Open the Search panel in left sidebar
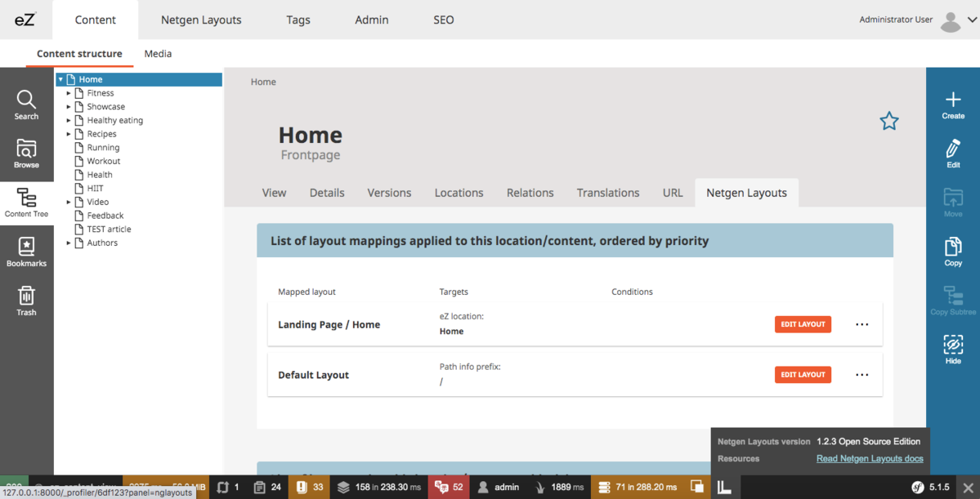The width and height of the screenshot is (980, 499). [26, 105]
